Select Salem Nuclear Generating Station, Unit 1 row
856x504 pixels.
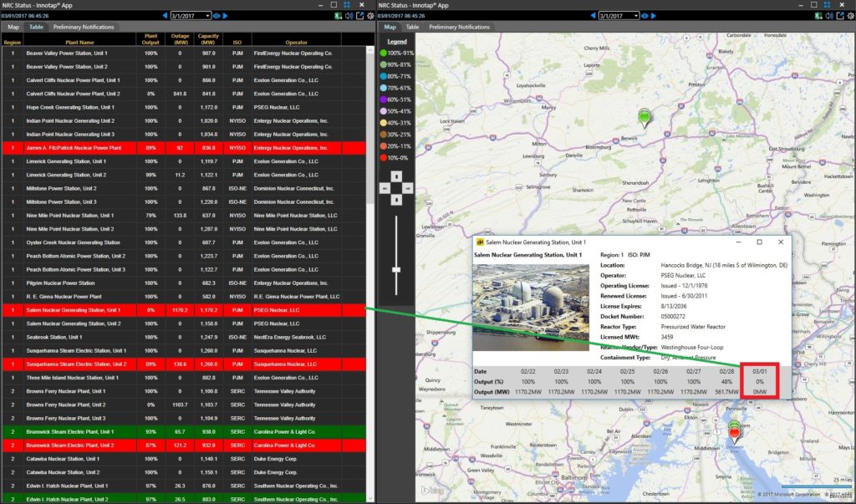tap(183, 310)
